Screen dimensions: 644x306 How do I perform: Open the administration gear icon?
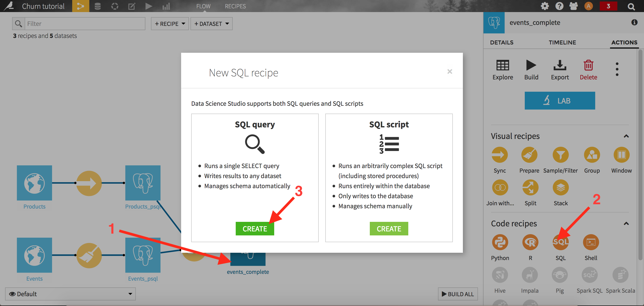click(545, 6)
